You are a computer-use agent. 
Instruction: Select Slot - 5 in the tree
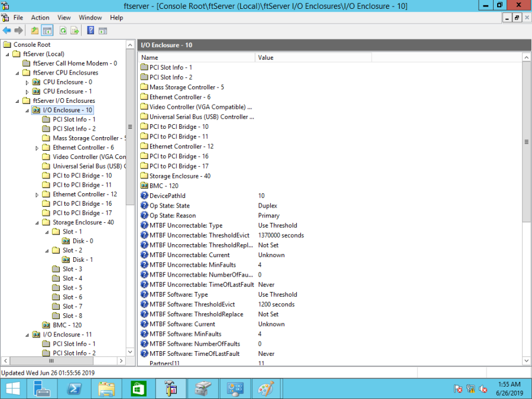72,288
